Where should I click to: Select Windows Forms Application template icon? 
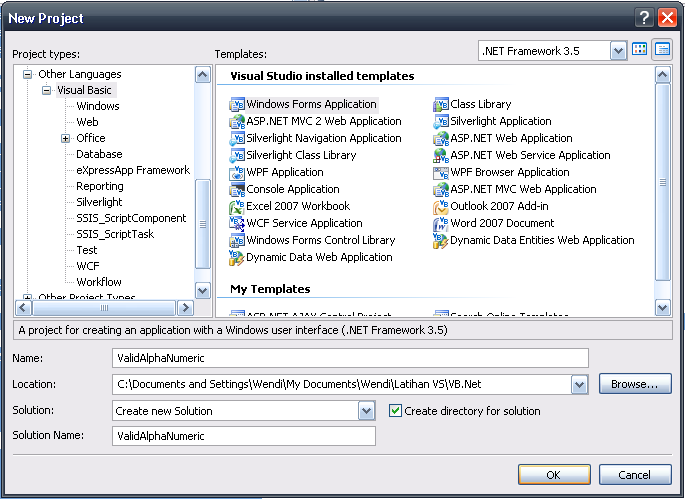(x=237, y=104)
